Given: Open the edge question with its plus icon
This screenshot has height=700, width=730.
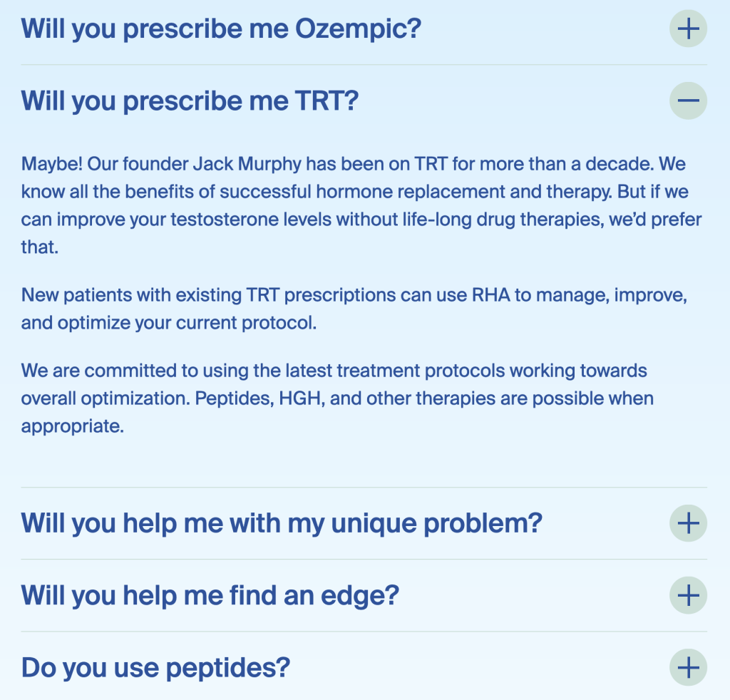Looking at the screenshot, I should 688,595.
